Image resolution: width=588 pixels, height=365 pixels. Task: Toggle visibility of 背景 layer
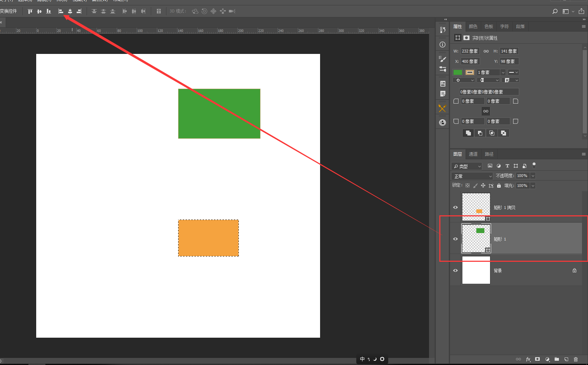(456, 271)
